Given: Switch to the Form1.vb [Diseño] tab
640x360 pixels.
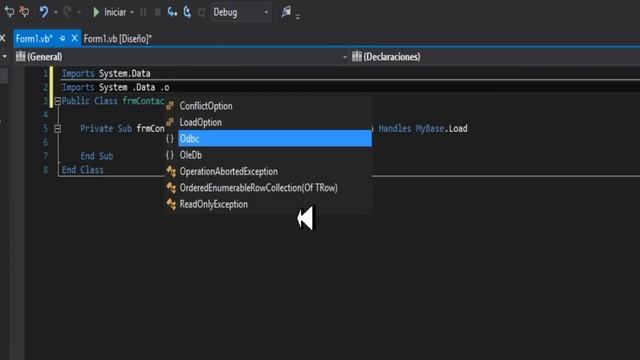Looking at the screenshot, I should (x=118, y=39).
